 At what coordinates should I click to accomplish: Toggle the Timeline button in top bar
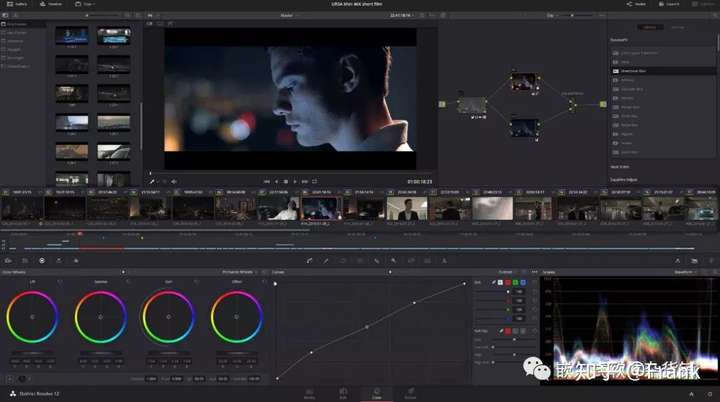point(51,4)
